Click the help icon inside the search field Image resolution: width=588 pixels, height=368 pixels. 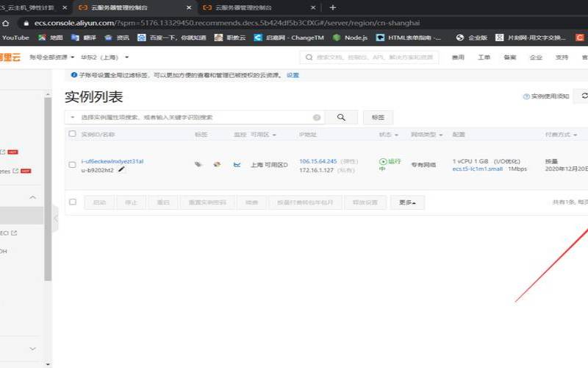tap(317, 118)
